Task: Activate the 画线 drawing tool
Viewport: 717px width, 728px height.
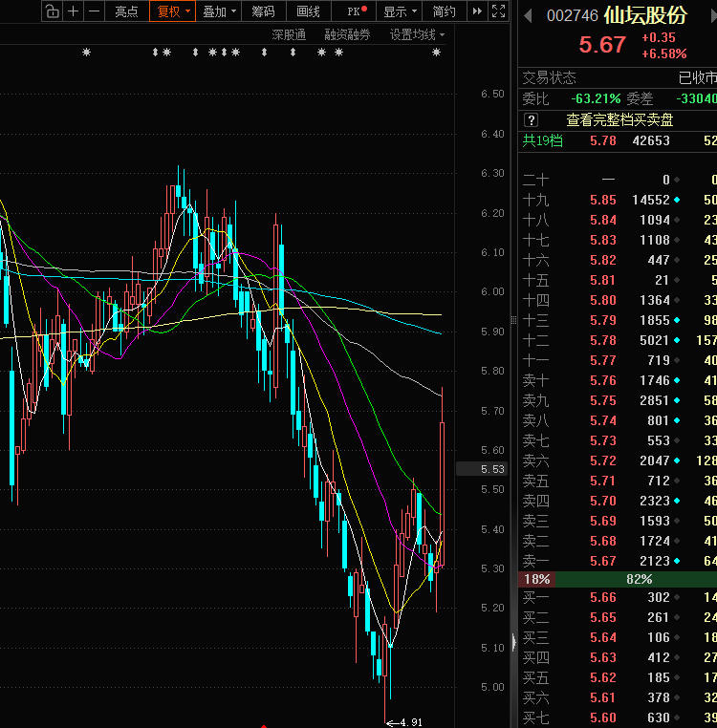Action: tap(308, 11)
